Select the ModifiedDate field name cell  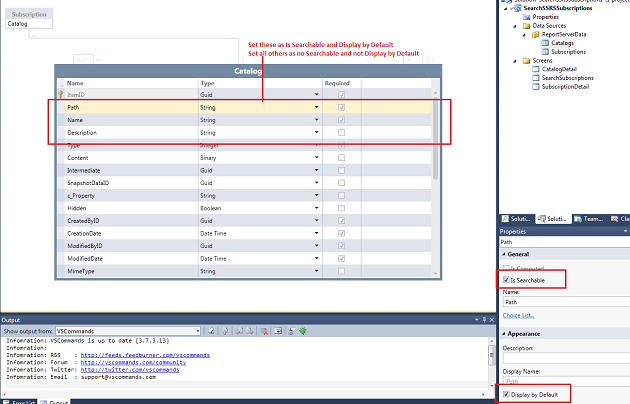pos(131,259)
